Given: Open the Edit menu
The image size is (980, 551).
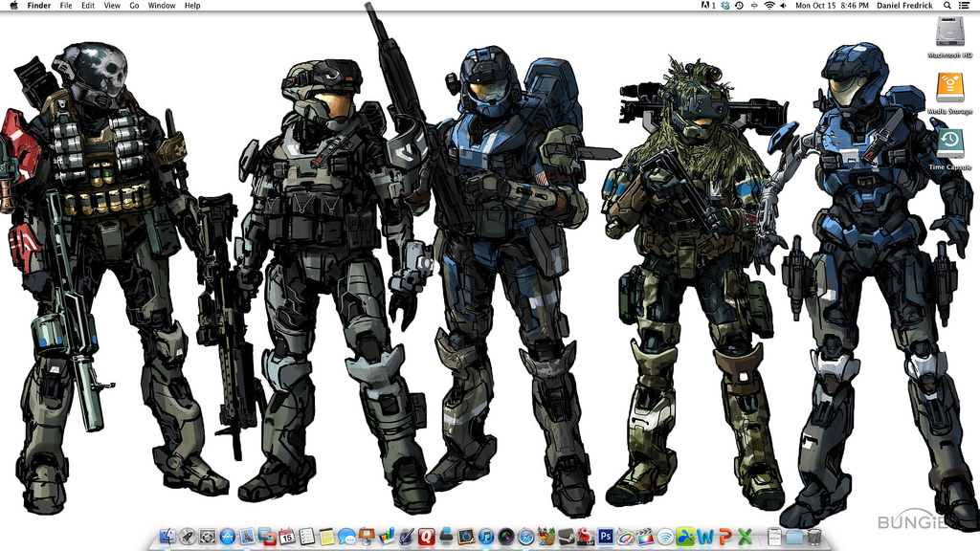Looking at the screenshot, I should [x=88, y=6].
